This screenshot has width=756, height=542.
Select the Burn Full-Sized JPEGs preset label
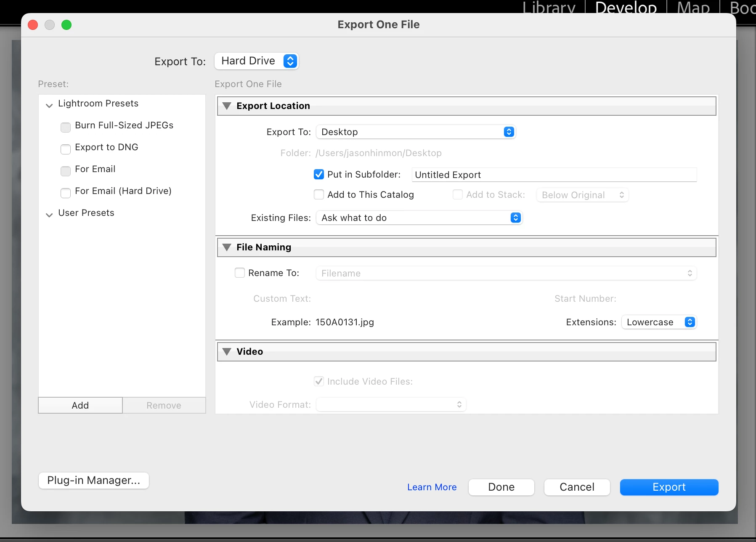click(124, 125)
